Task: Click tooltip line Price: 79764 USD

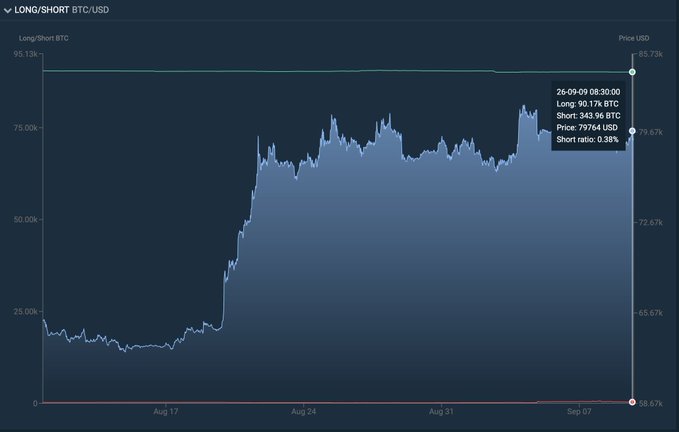Action: coord(587,128)
